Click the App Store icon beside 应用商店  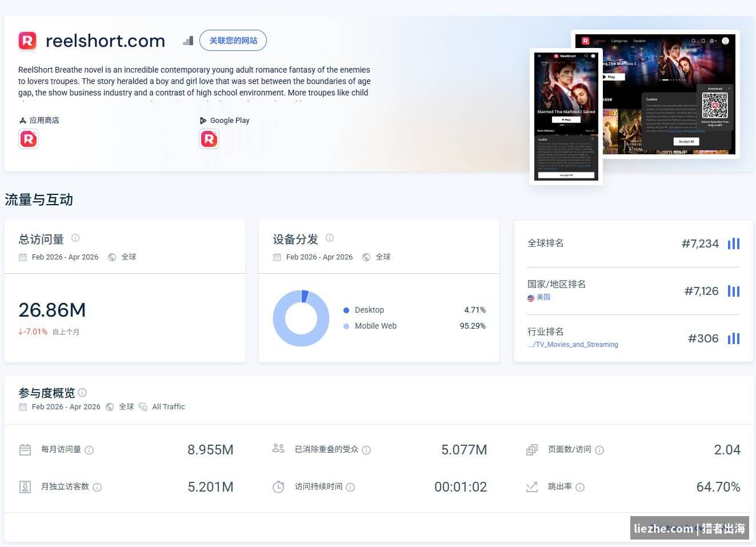(23, 121)
